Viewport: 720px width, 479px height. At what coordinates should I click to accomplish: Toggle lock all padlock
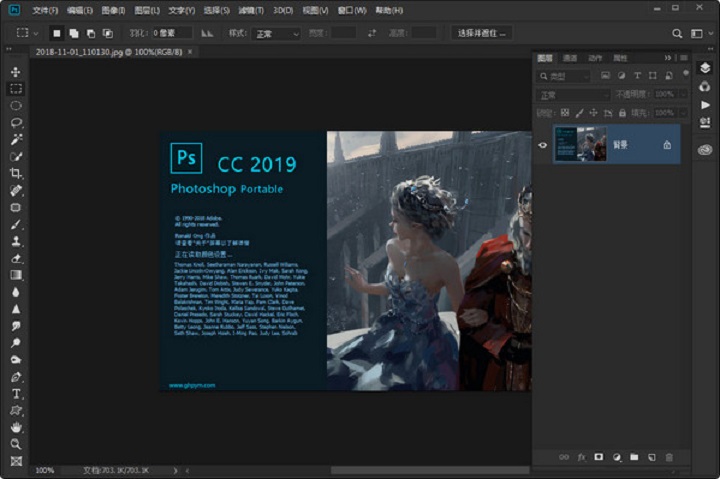pyautogui.click(x=622, y=113)
